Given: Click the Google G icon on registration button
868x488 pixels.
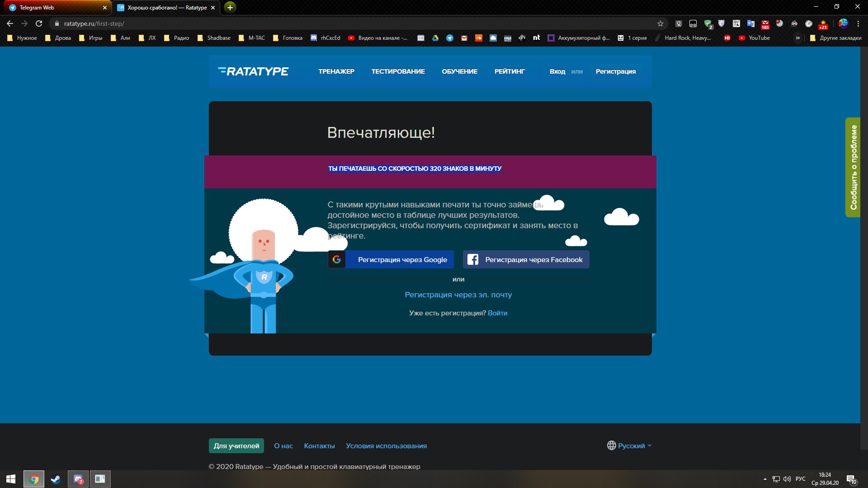Looking at the screenshot, I should 337,259.
